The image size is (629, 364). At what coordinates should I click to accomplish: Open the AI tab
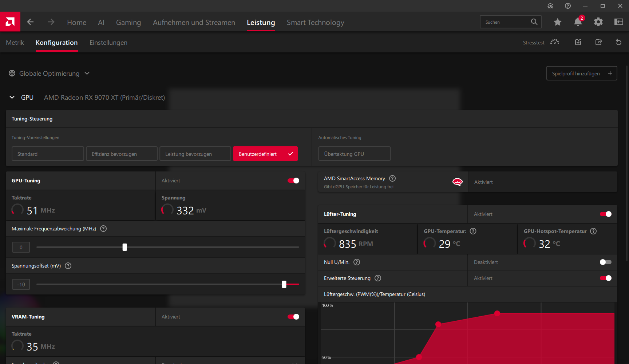(101, 22)
